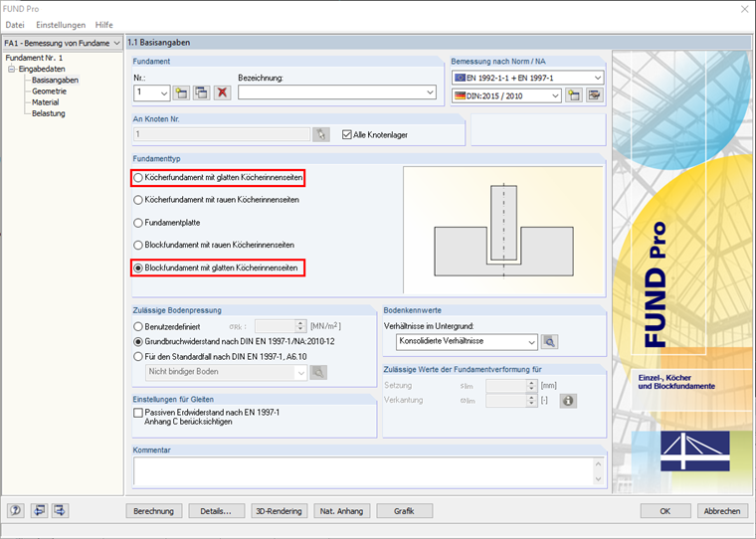Select Grundbruchwiderstand nach DIN EN 1997-1/NA
The image size is (756, 539).
click(235, 341)
